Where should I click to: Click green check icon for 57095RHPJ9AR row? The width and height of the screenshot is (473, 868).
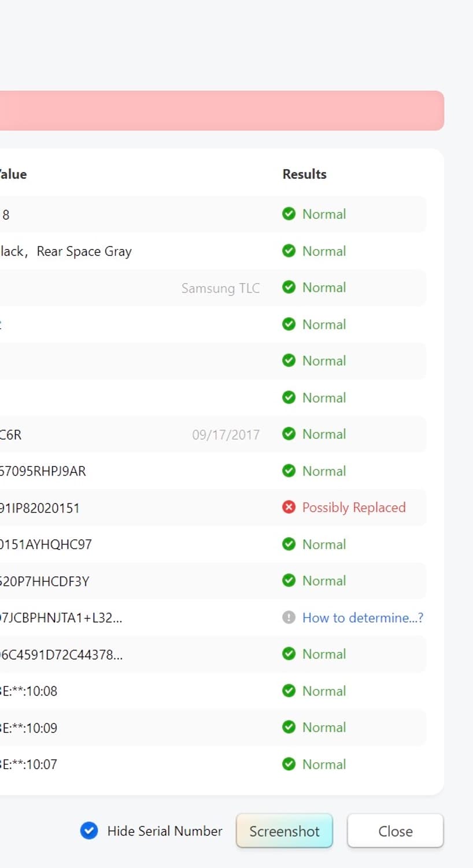click(289, 471)
